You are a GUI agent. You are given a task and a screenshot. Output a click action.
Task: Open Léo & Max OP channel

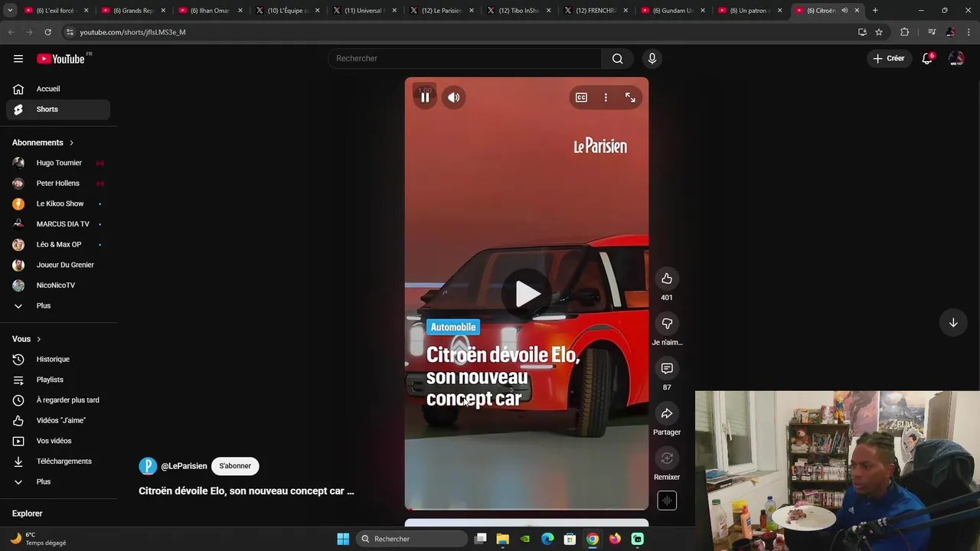(58, 245)
